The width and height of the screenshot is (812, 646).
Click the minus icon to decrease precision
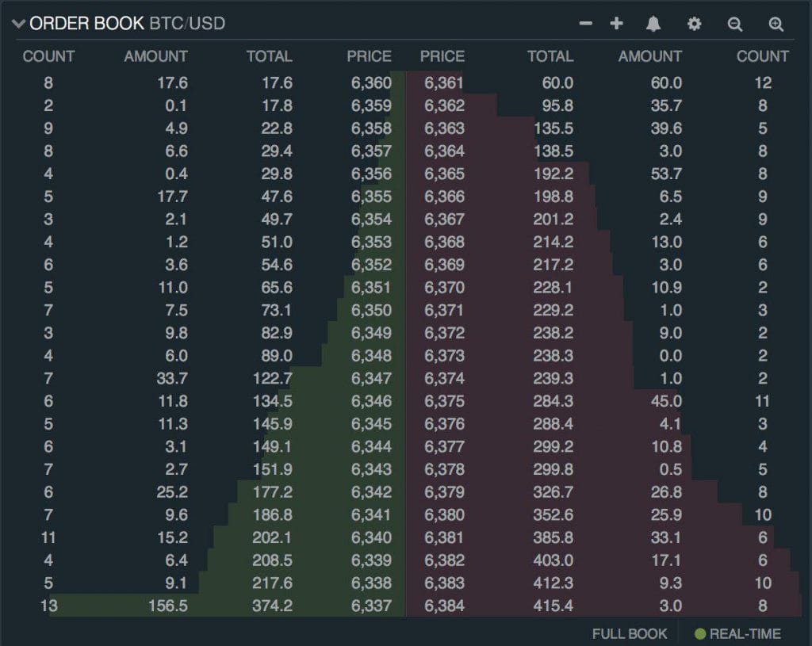(x=586, y=24)
